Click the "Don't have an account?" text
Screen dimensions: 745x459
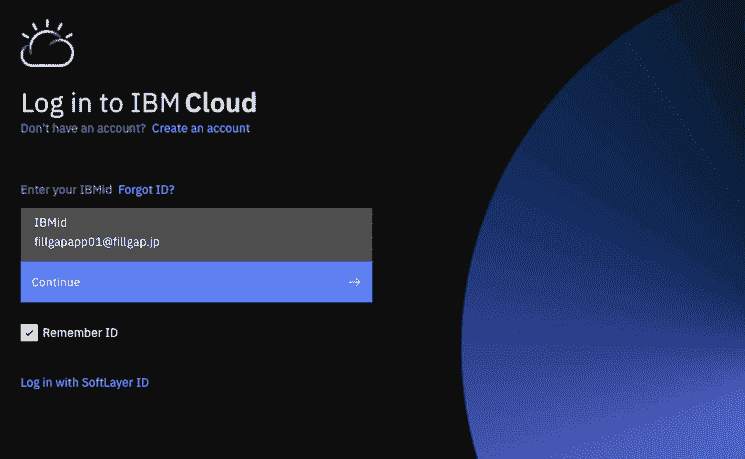point(83,128)
